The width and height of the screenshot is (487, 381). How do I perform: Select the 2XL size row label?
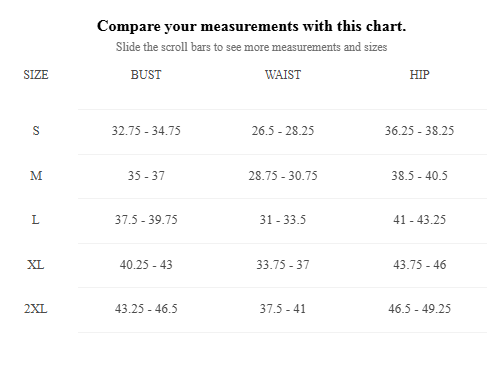[36, 309]
